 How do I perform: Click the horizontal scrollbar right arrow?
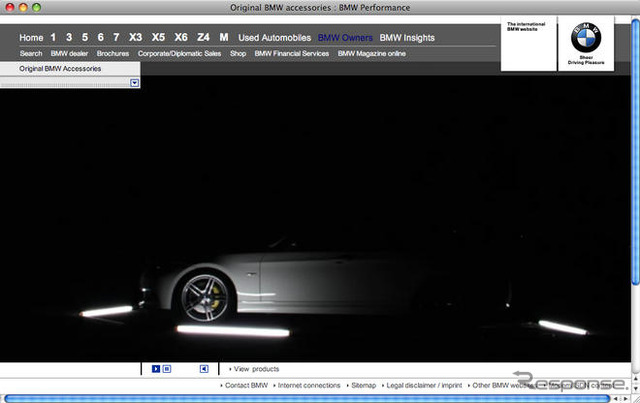point(625,399)
